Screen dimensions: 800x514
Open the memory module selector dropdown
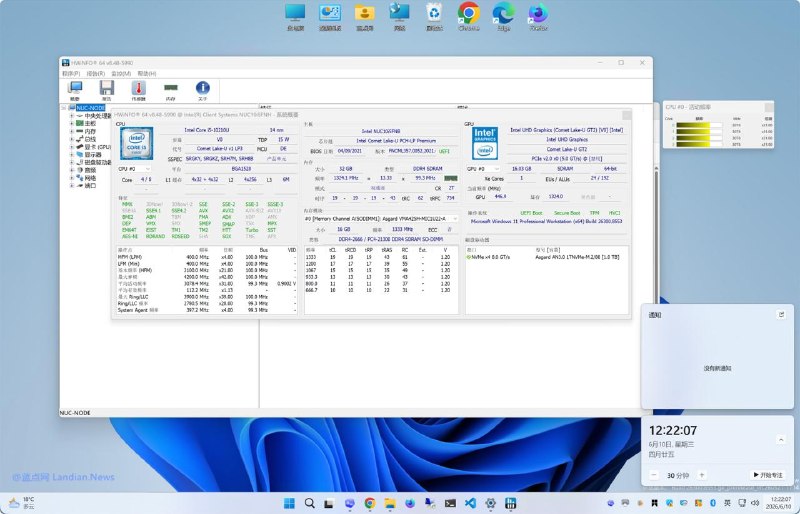click(x=381, y=219)
